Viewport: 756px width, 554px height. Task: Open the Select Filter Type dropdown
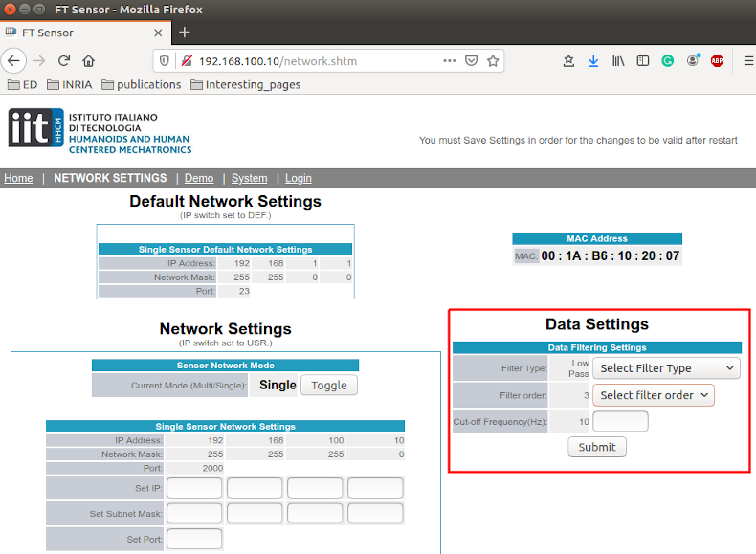[667, 368]
